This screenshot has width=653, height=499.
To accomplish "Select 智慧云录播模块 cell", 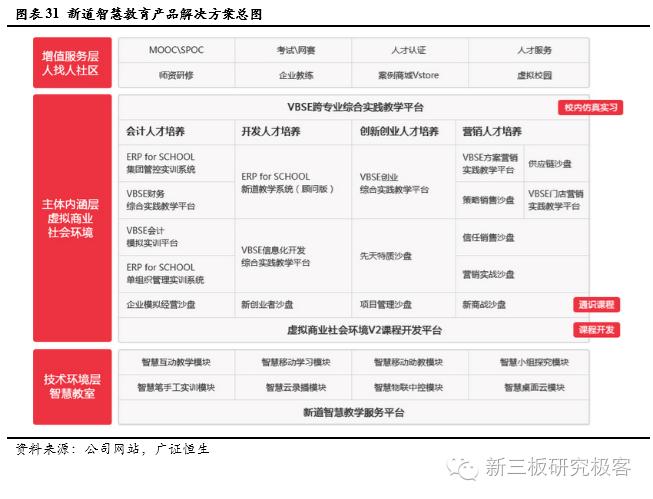I will tap(293, 387).
